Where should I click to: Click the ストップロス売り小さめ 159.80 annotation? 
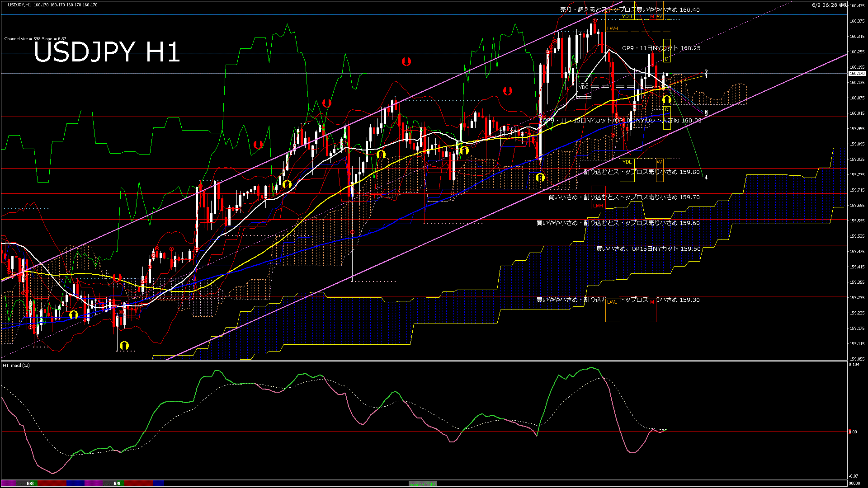(642, 172)
